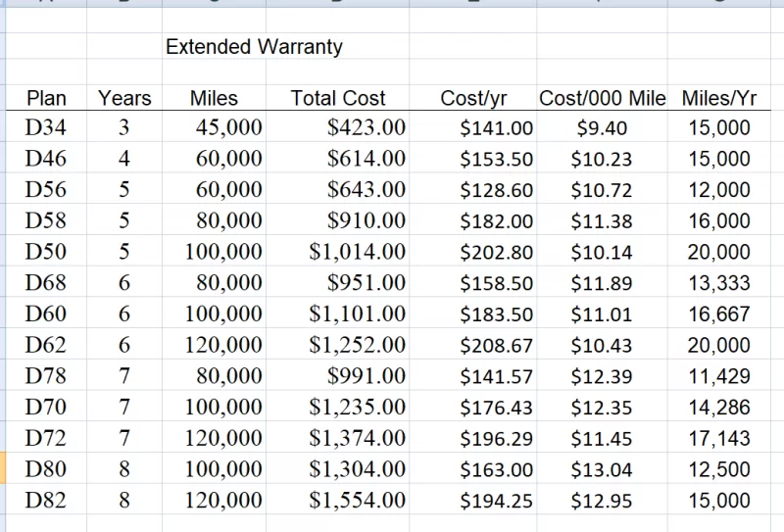Click the 16,667 miles per year cell

point(718,314)
